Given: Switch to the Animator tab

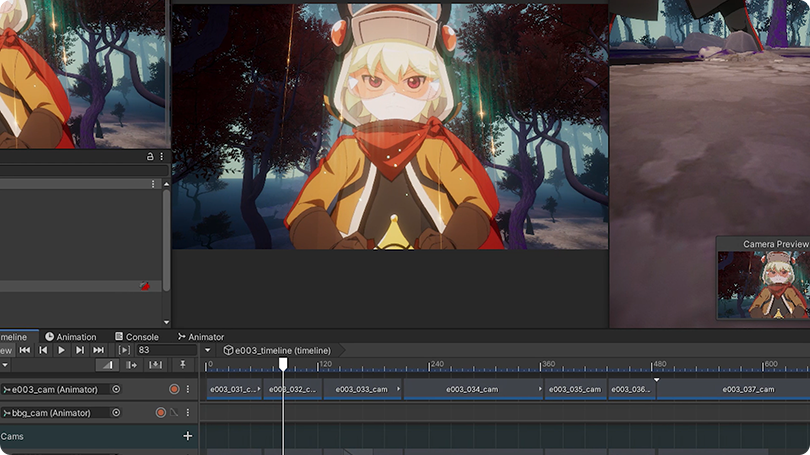Looking at the screenshot, I should 200,337.
